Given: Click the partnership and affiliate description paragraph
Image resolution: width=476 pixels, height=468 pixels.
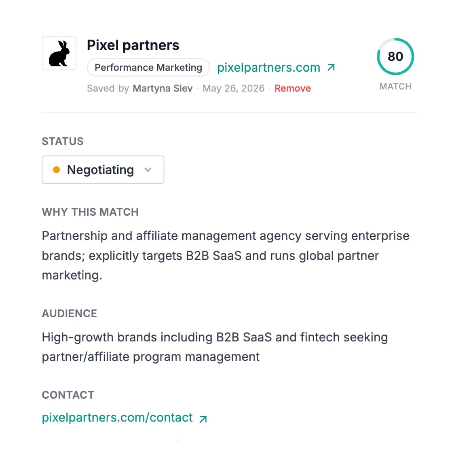Looking at the screenshot, I should [x=226, y=256].
